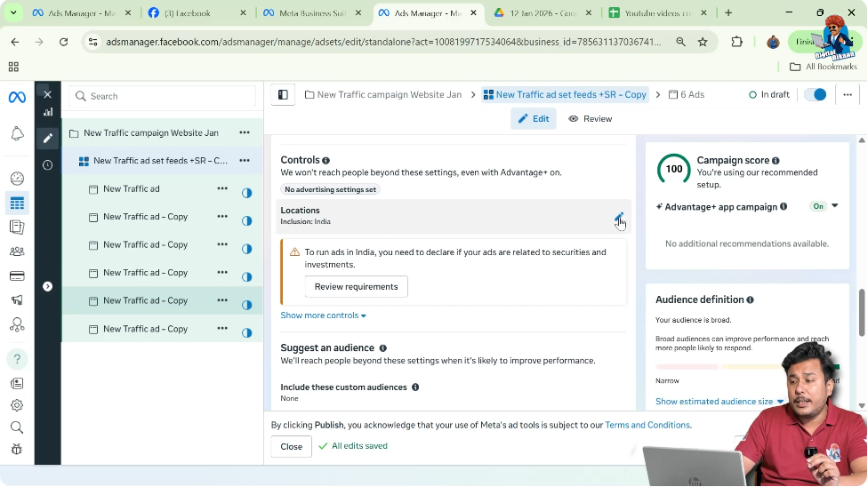Click the info icon next to Controls
The height and width of the screenshot is (487, 868).
325,161
